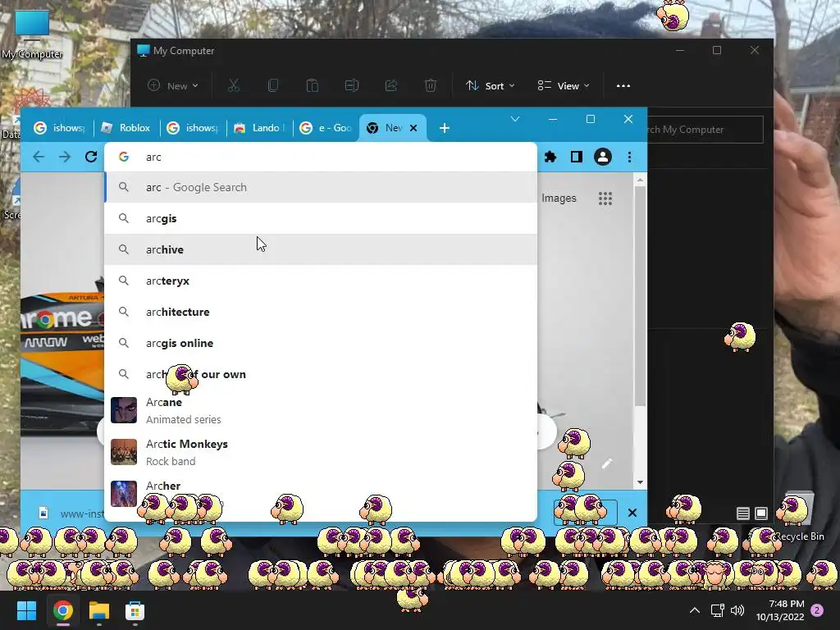
Task: Open notification badge showing 2
Action: coord(818,610)
